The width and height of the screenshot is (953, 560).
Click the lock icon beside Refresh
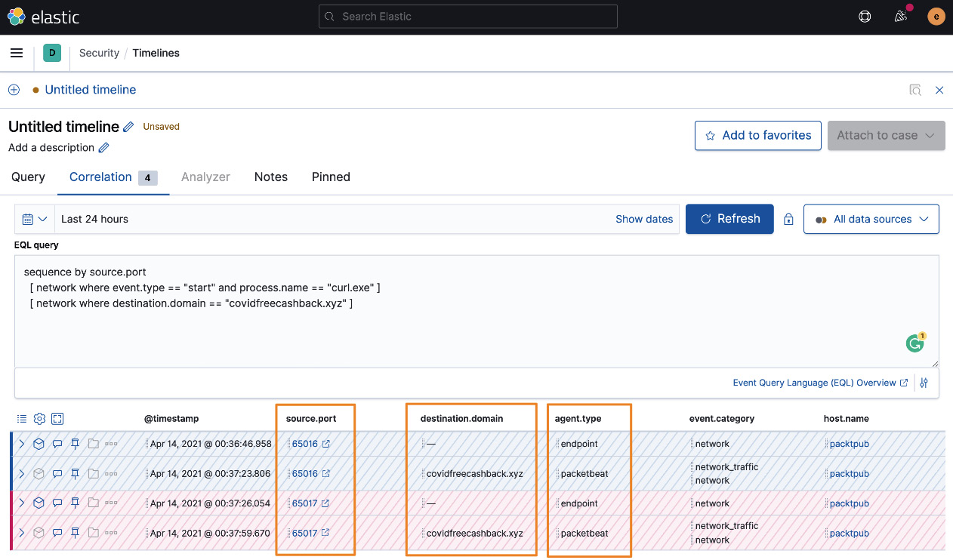pos(788,220)
